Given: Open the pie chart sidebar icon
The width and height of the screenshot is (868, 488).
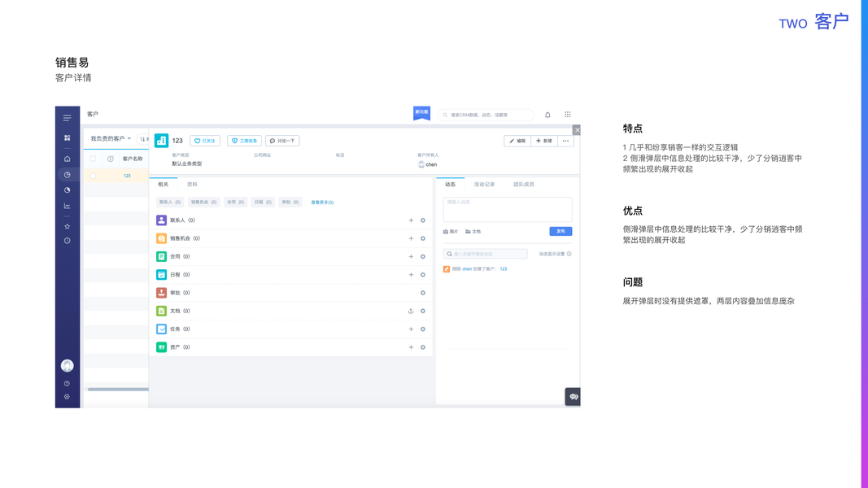Looking at the screenshot, I should (x=67, y=190).
